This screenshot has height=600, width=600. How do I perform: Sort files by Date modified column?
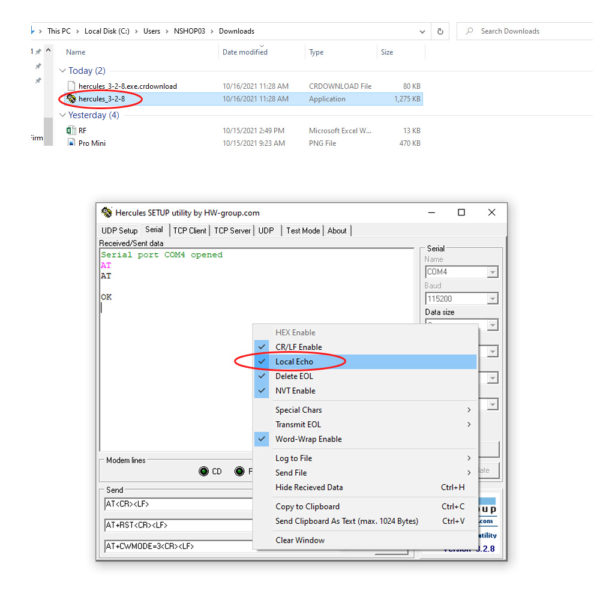click(245, 52)
